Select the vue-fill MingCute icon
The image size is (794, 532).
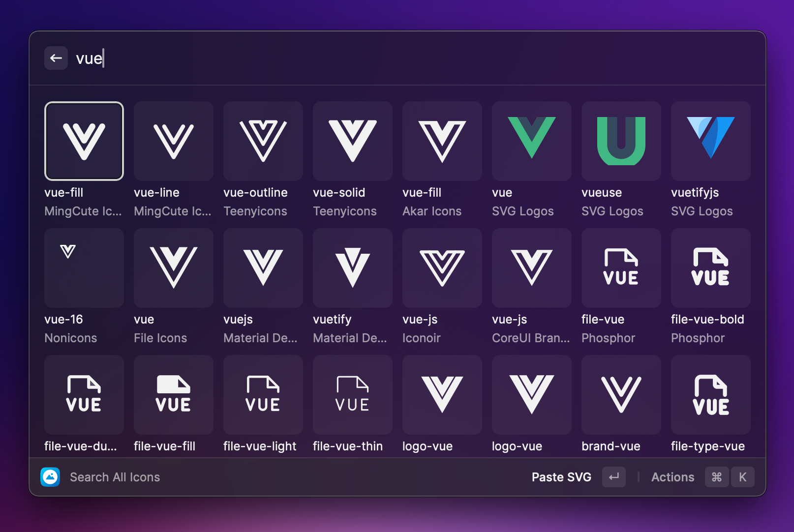pyautogui.click(x=84, y=141)
